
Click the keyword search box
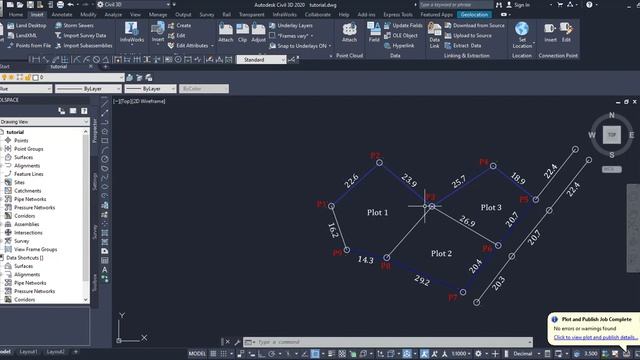click(x=456, y=4)
